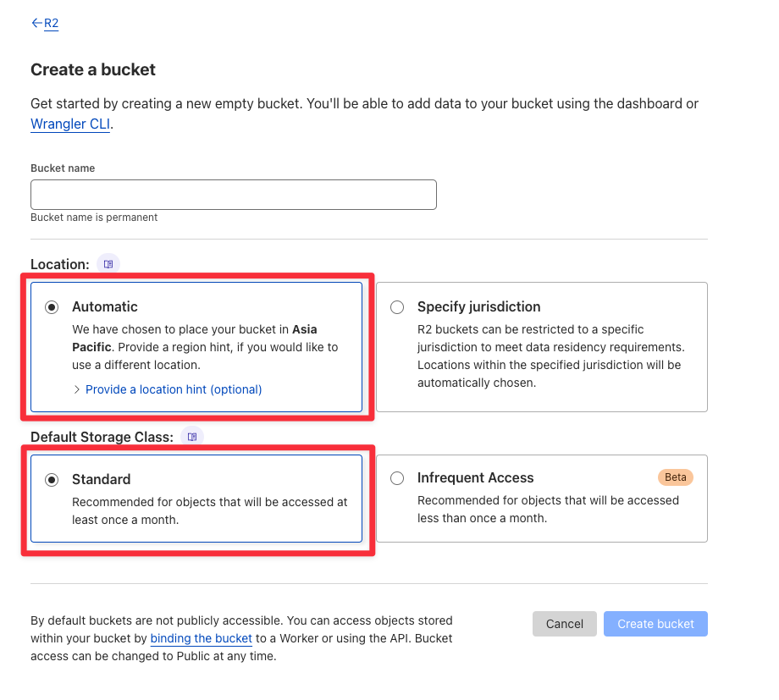Click the Create bucket button
The height and width of the screenshot is (700, 779).
655,624
